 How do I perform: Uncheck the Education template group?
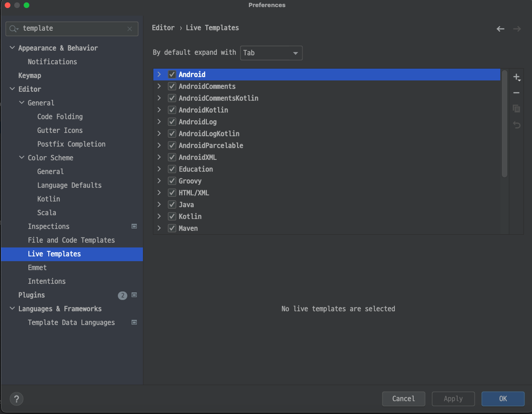(172, 169)
